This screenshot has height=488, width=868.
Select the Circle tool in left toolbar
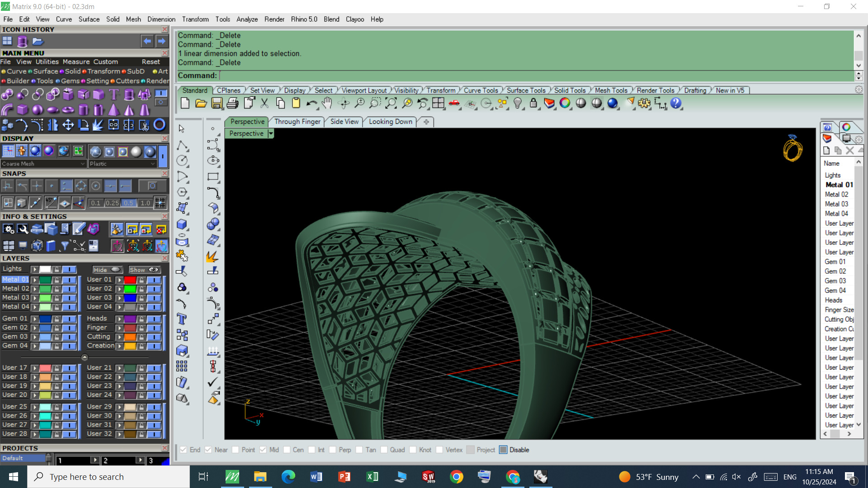click(x=182, y=161)
